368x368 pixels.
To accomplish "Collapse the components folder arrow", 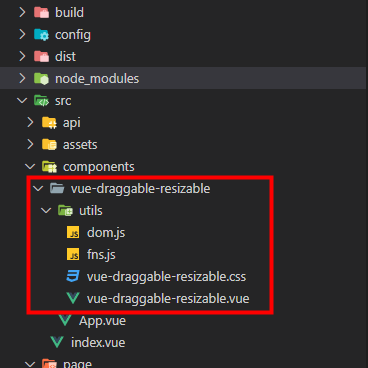I will coord(30,166).
